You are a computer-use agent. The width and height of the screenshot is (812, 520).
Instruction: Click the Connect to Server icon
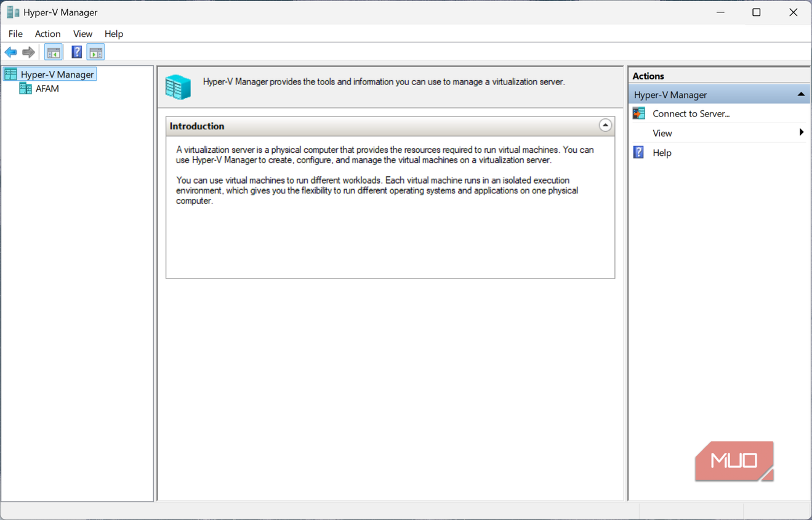(x=639, y=113)
